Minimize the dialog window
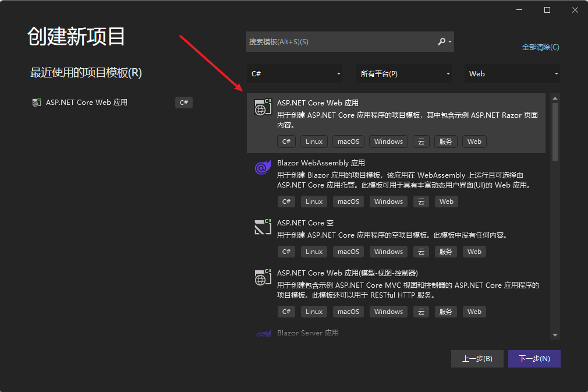Viewport: 588px width, 392px height. (519, 10)
